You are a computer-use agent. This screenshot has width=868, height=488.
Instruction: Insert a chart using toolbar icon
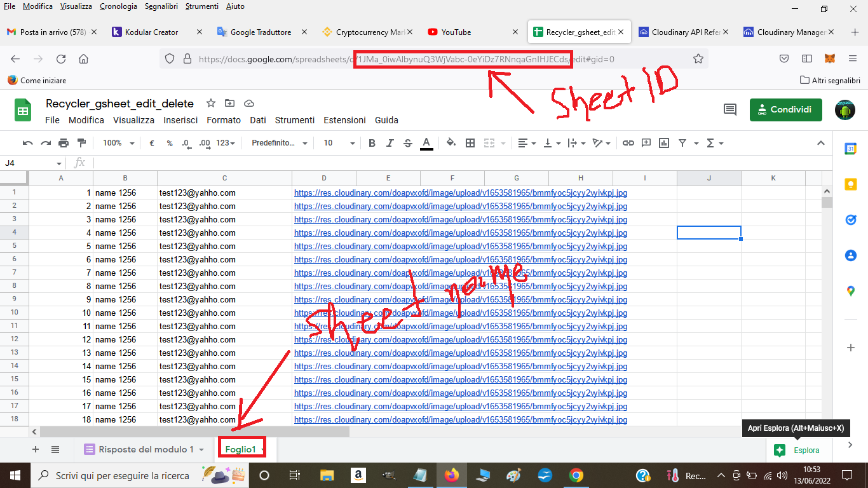(664, 143)
